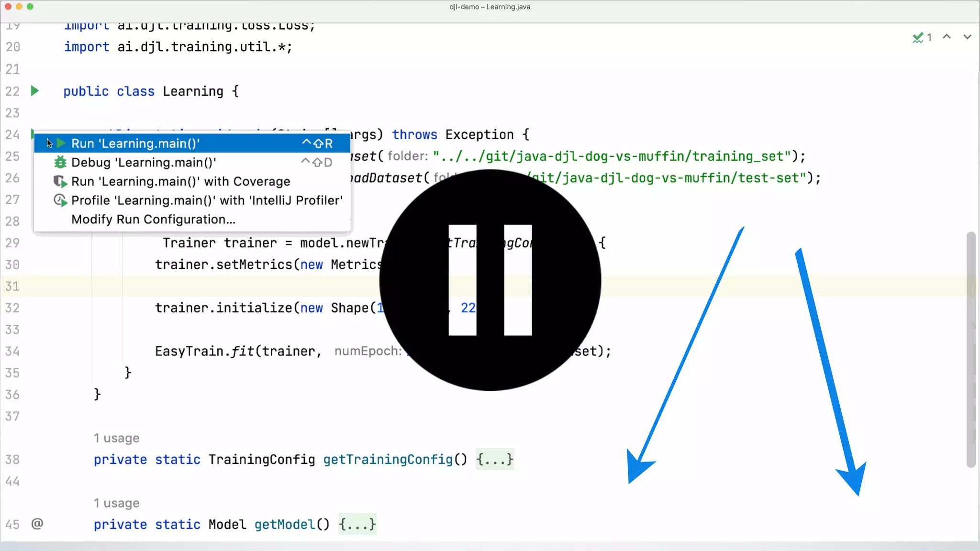The height and width of the screenshot is (551, 980).
Task: Click the editor vertical scrollbar thumb
Action: coord(971,349)
